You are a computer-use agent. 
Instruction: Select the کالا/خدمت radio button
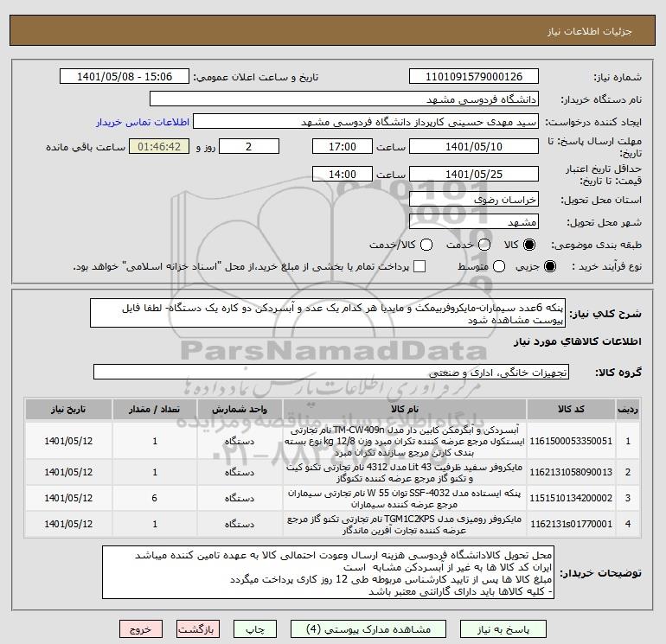tap(426, 245)
